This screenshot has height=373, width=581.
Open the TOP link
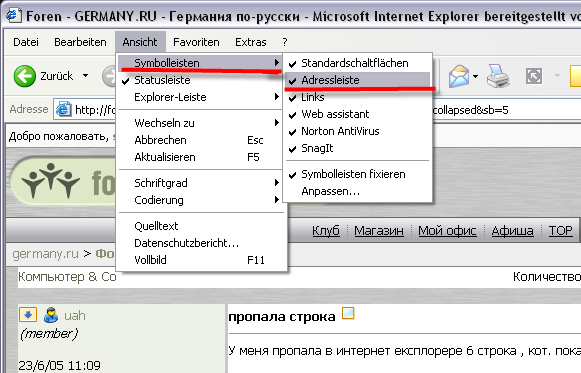click(x=561, y=231)
